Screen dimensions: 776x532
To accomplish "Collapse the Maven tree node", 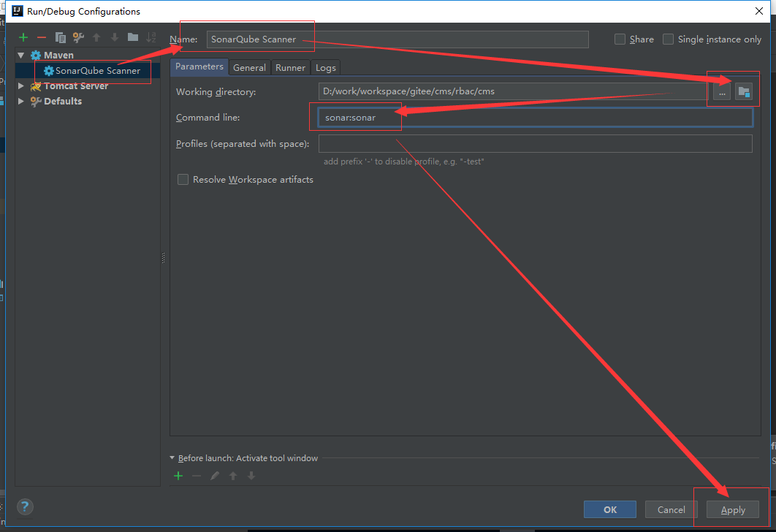I will pyautogui.click(x=20, y=55).
